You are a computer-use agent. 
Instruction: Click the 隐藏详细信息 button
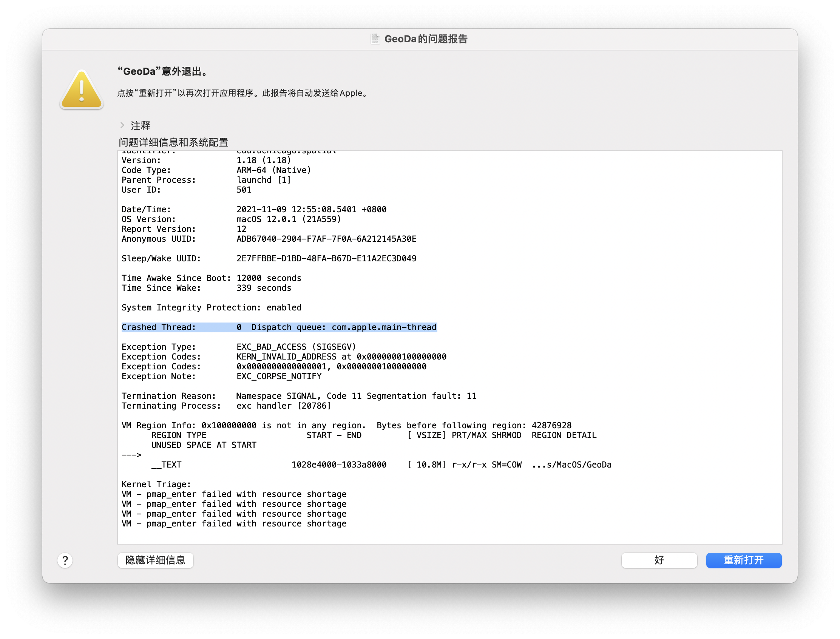click(x=155, y=560)
